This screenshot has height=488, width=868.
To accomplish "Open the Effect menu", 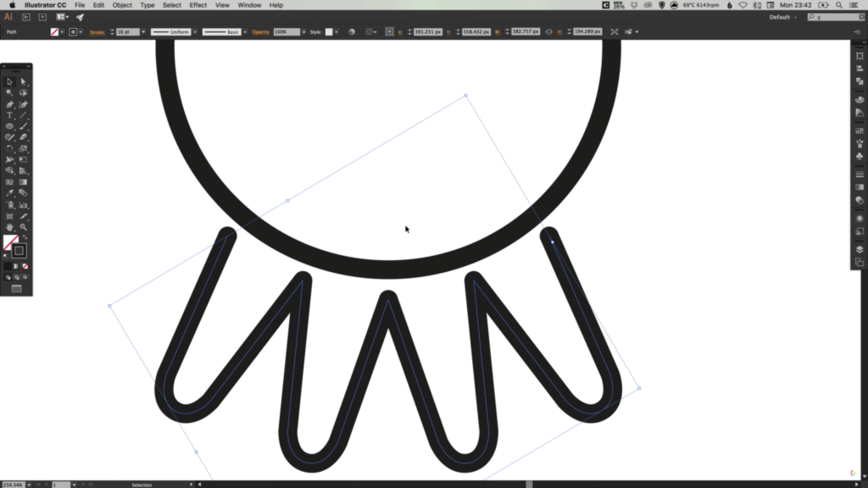I will pyautogui.click(x=198, y=5).
